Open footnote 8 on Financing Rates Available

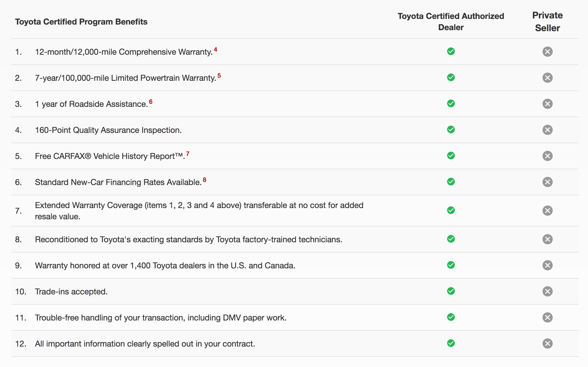click(x=205, y=180)
